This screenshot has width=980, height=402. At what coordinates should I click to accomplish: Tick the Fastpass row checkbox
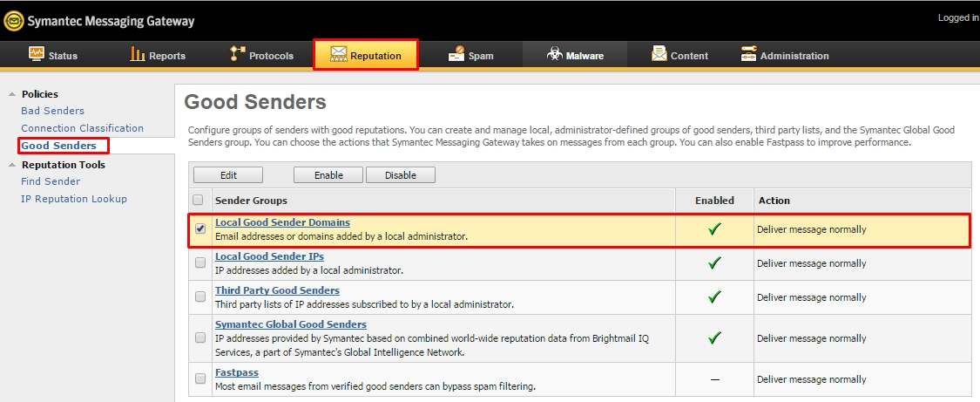pyautogui.click(x=200, y=378)
